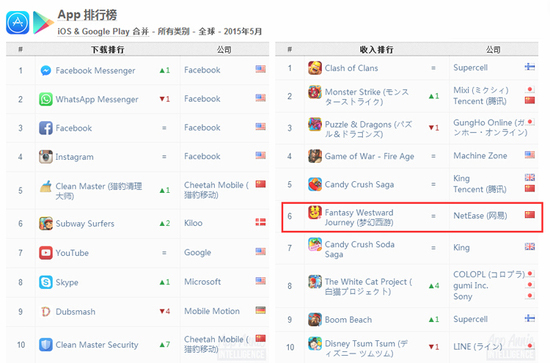This screenshot has width=550, height=363.
Task: Open the Machine Zone company link
Action: tap(480, 155)
